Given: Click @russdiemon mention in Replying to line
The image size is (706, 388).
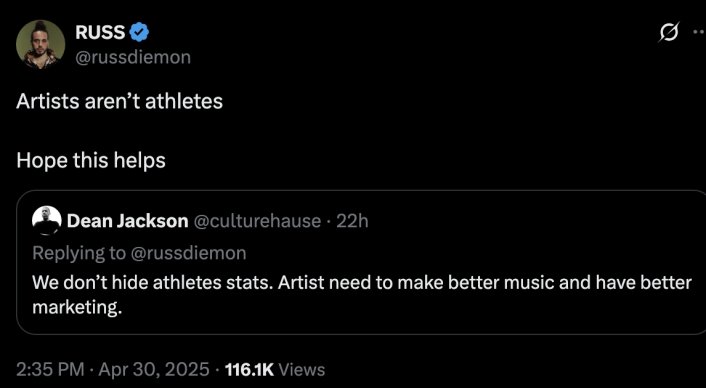Looking at the screenshot, I should [x=188, y=253].
